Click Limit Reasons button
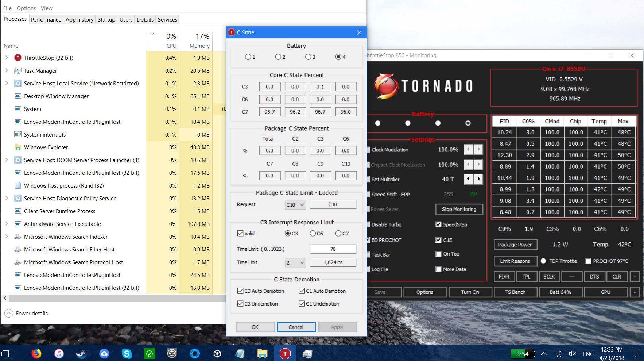Screen dimensions: 644x361 pos(515,261)
